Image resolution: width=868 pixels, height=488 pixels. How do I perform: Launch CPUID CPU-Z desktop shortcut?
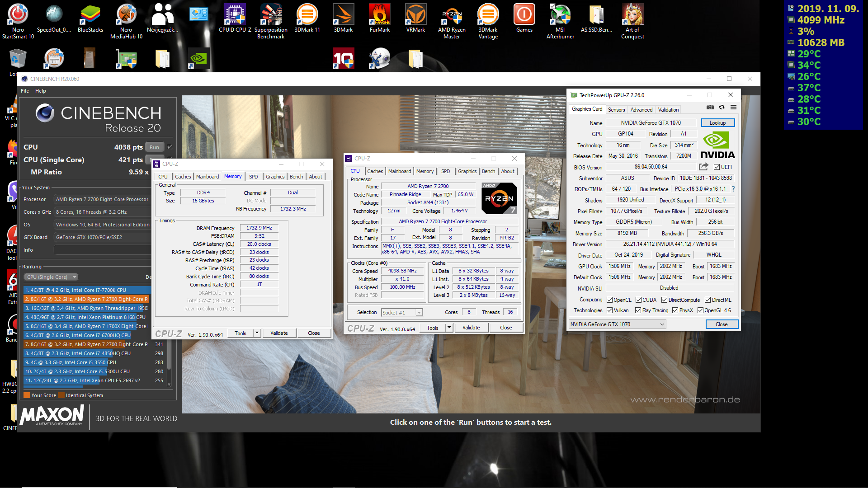(x=235, y=18)
